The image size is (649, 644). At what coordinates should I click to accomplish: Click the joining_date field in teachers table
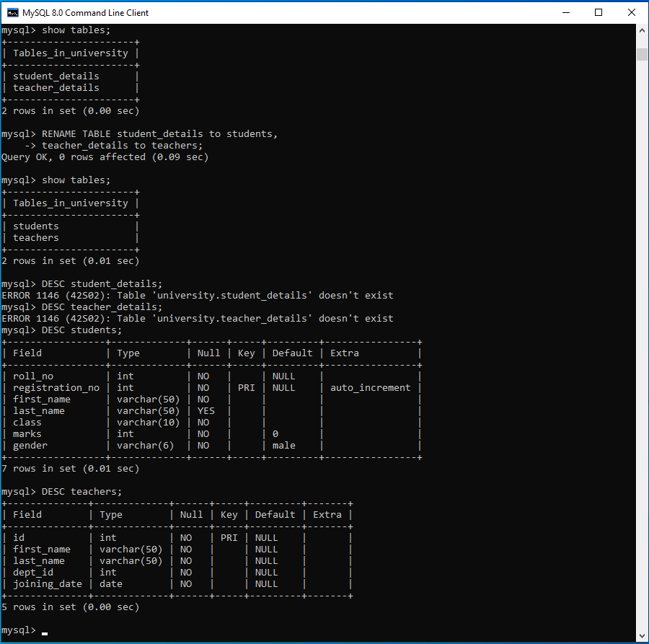click(48, 583)
